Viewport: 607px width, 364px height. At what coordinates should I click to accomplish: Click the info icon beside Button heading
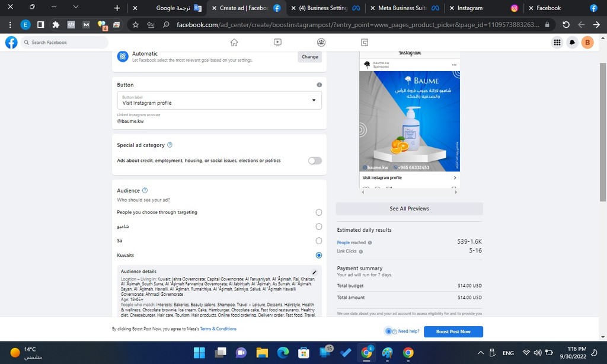(x=319, y=85)
